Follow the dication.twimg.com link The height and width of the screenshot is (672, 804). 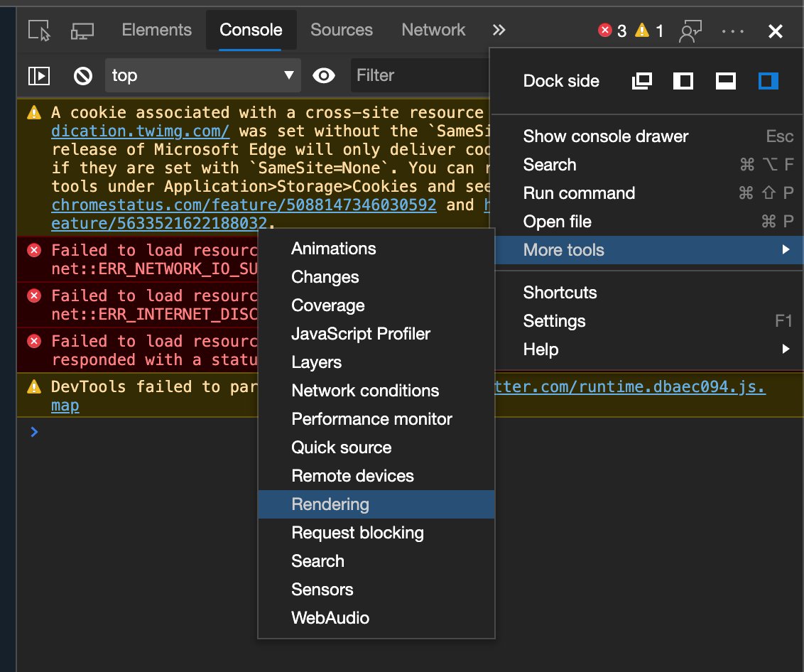140,131
